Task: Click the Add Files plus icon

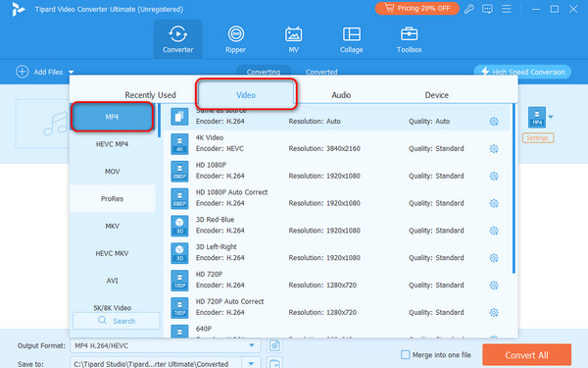Action: [x=23, y=72]
